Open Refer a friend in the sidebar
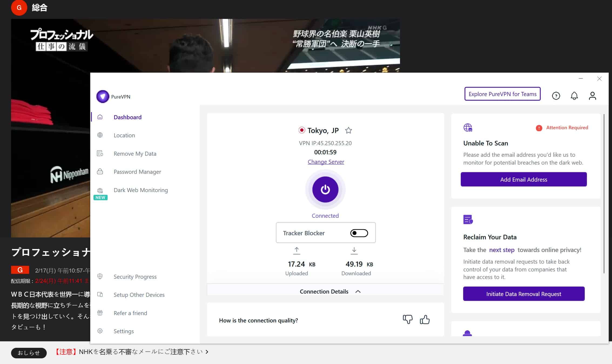The width and height of the screenshot is (612, 364). point(130,313)
